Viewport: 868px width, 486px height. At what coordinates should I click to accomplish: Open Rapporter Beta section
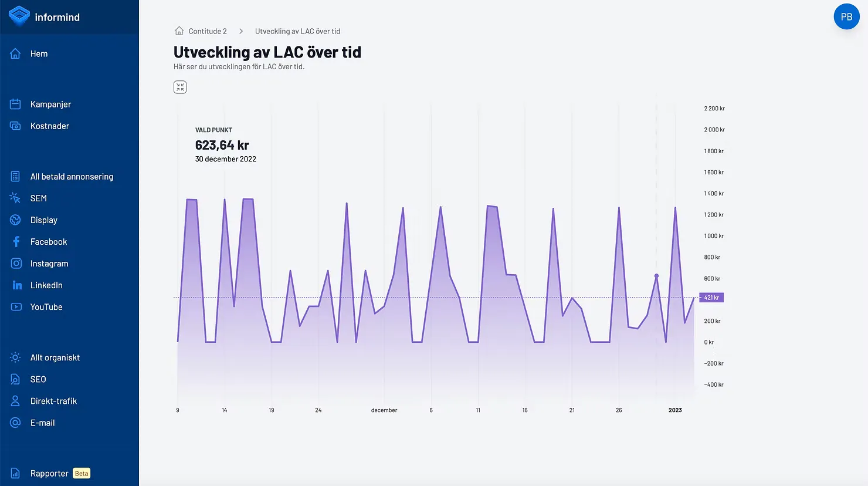tap(49, 474)
